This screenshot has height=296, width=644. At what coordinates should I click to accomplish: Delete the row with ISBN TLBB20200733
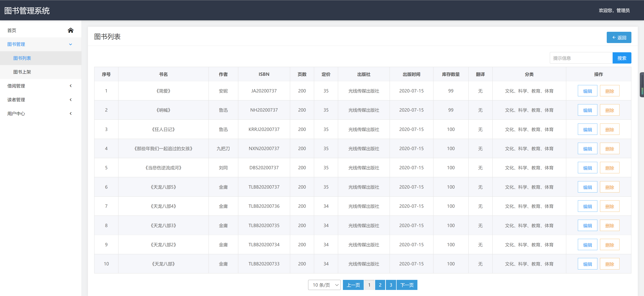609,264
